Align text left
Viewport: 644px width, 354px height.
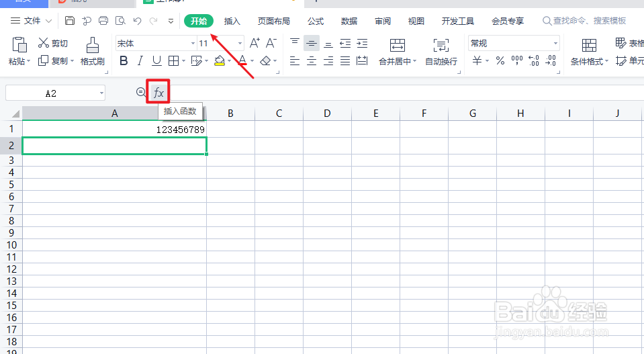click(x=295, y=60)
